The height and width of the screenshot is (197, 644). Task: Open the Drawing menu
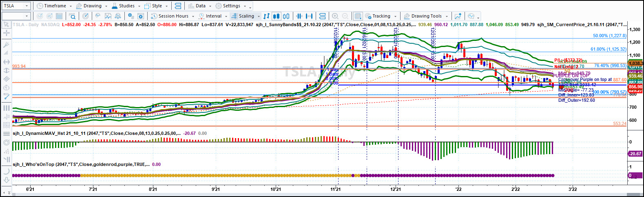89,6
